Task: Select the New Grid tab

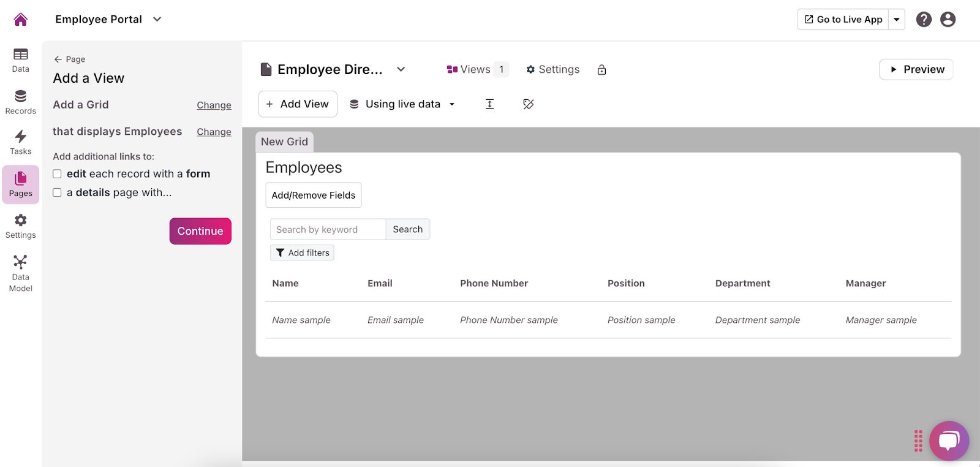Action: click(284, 142)
